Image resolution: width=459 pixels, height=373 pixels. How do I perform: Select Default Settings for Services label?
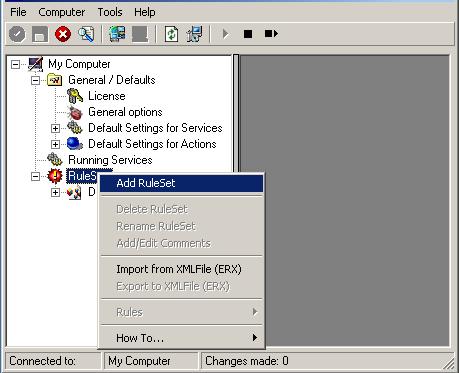click(155, 128)
